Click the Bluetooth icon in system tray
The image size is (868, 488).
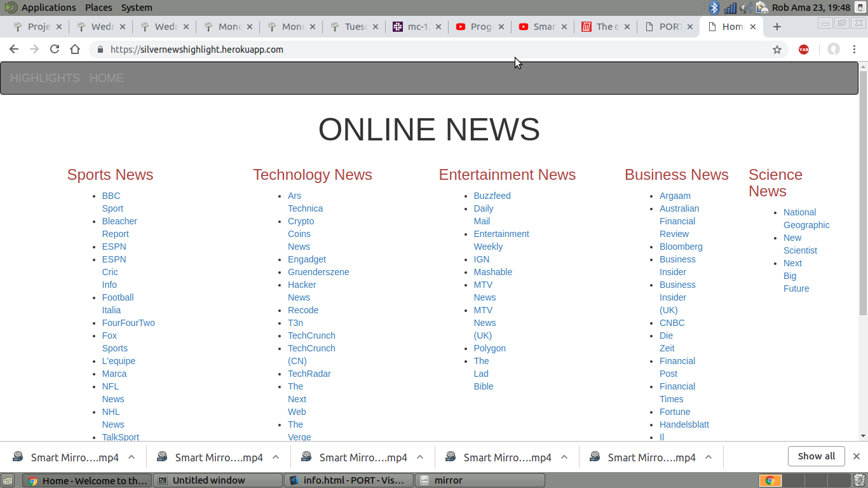click(x=714, y=8)
